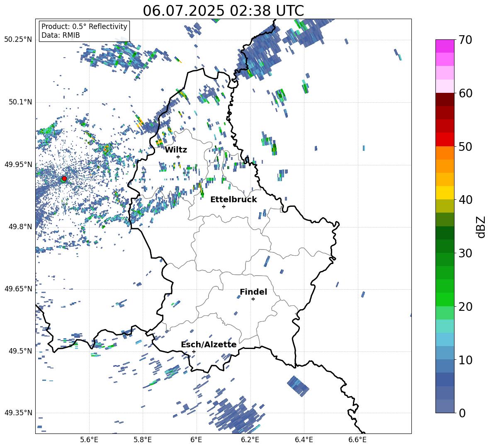The image size is (491, 448).
Task: Click the colorbar tick label 0
Action: click(462, 413)
